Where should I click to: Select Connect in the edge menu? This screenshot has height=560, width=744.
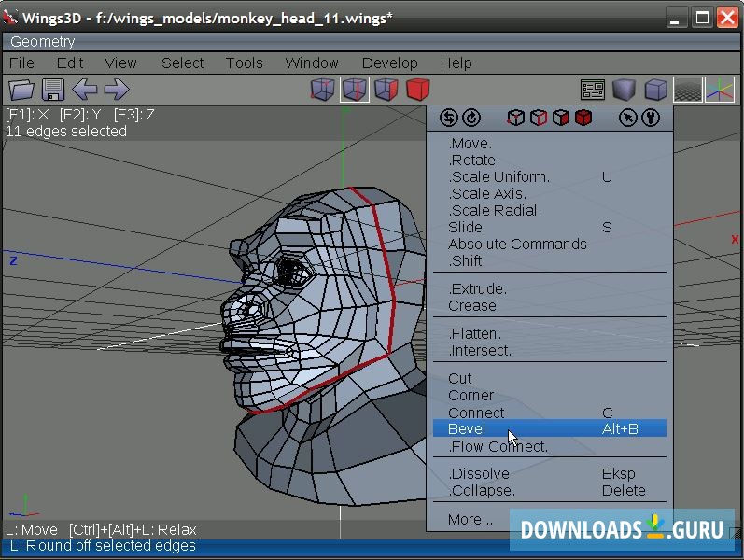click(x=476, y=413)
